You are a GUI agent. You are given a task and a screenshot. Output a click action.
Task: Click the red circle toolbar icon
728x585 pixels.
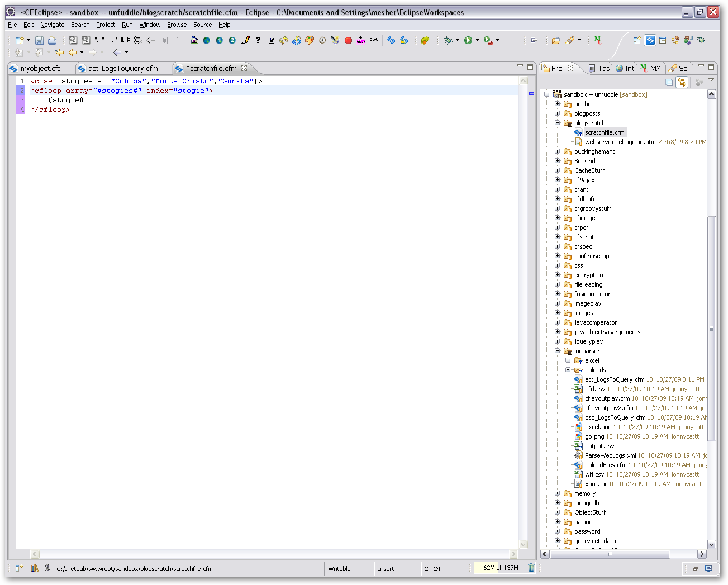pyautogui.click(x=348, y=40)
